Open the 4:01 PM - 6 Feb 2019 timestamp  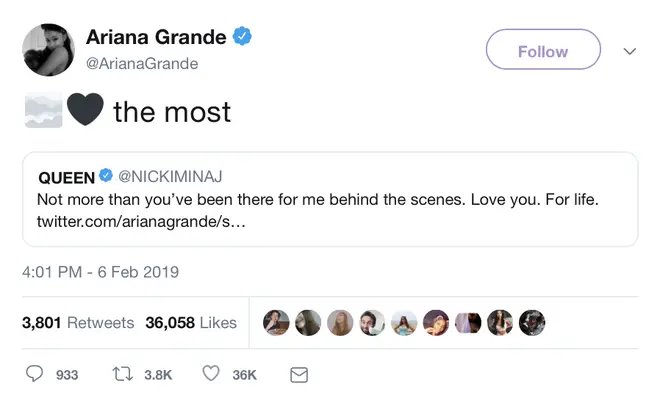click(x=100, y=272)
